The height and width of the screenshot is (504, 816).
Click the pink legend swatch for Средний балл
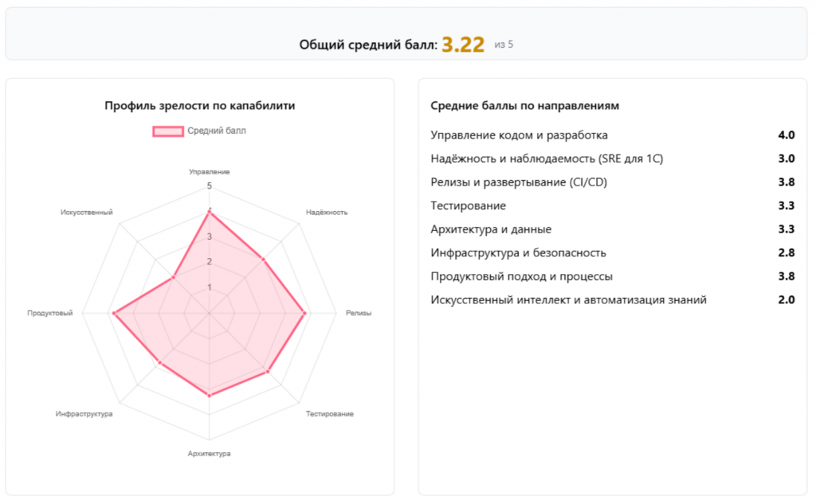click(168, 131)
